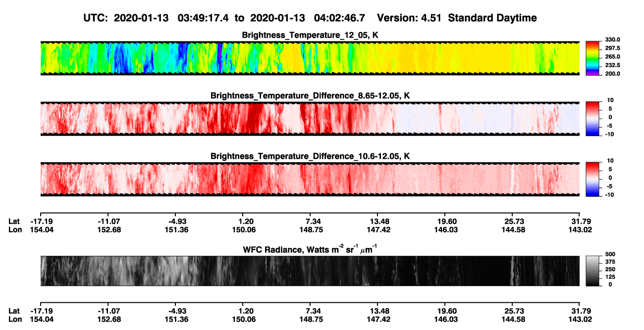Image resolution: width=644 pixels, height=330 pixels.
Task: Select the Brightness_Temperature_Difference_8.65-12.05, K title
Action: point(310,95)
